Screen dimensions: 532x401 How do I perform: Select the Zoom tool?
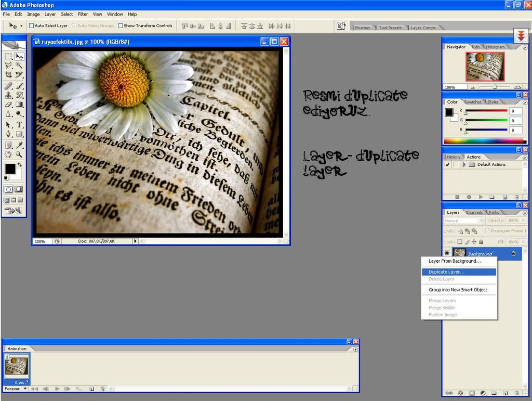coord(19,154)
